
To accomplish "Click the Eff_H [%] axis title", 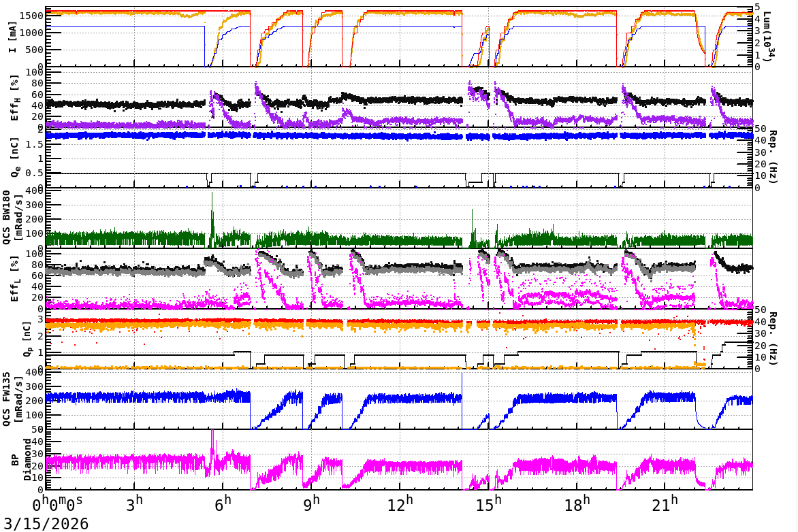I will [14, 98].
